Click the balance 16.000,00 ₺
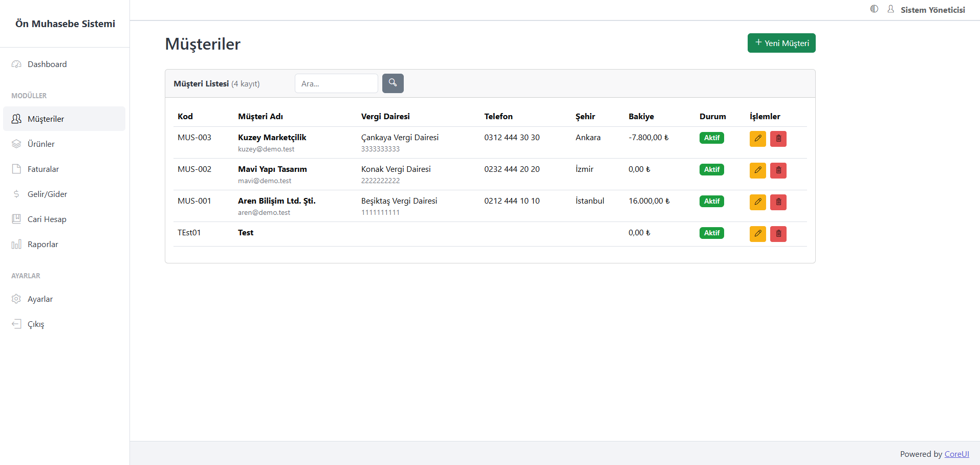Screen dimensions: 980x465 click(x=649, y=201)
